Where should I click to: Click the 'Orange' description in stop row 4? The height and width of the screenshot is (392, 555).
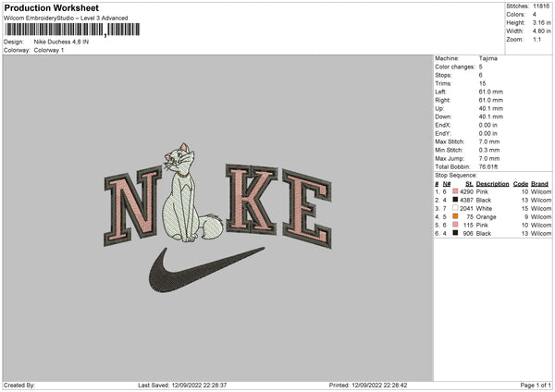486,217
